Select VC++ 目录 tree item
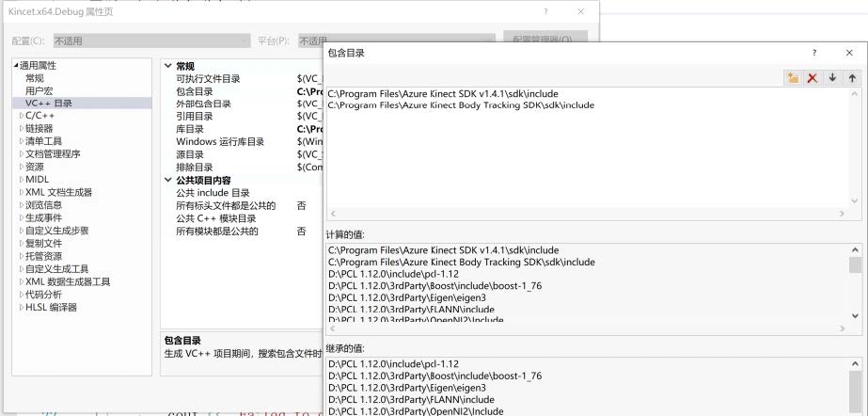This screenshot has height=416, width=868. coord(49,103)
